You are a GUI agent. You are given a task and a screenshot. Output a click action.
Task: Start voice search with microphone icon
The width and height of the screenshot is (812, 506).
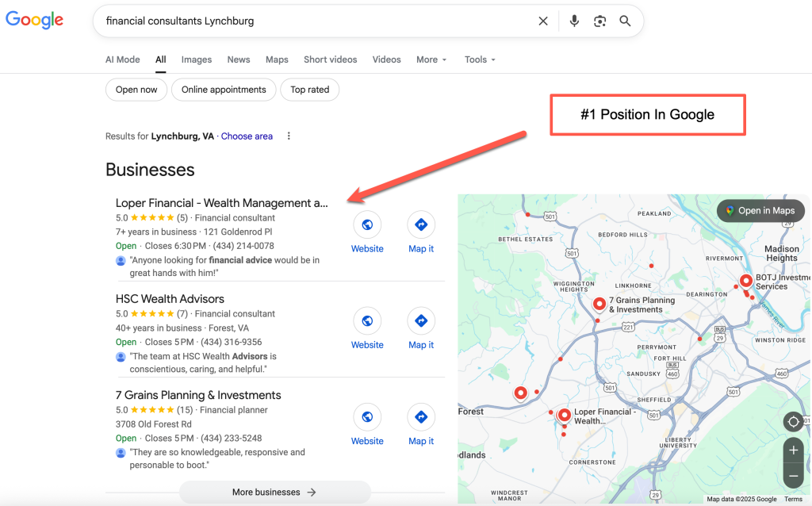[574, 21]
